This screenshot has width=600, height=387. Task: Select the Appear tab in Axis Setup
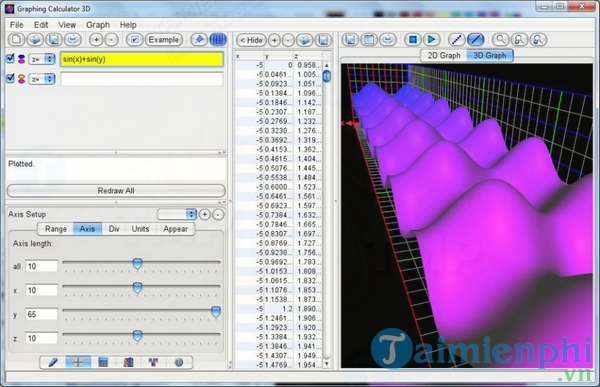pyautogui.click(x=175, y=229)
